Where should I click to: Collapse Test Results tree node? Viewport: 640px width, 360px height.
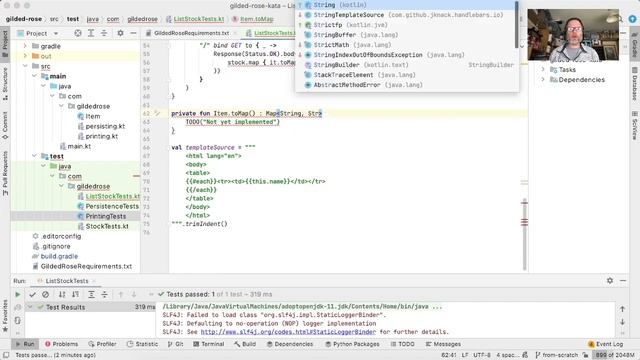click(x=30, y=307)
